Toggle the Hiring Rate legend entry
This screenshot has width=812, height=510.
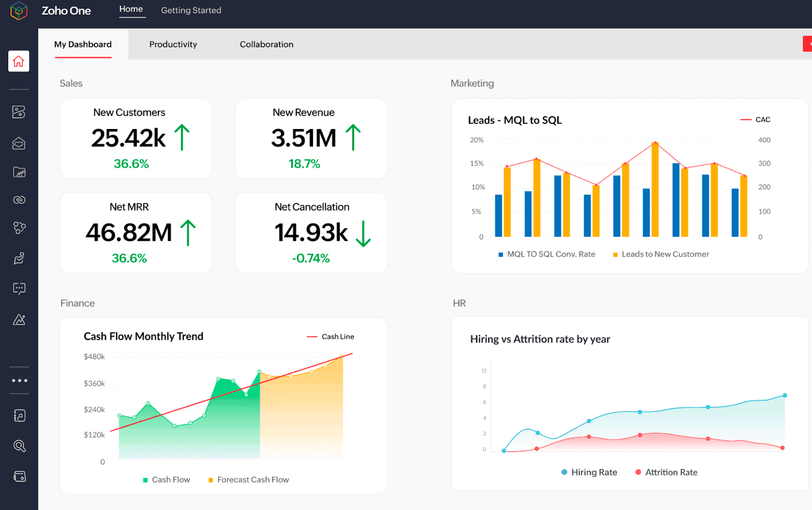(x=589, y=472)
